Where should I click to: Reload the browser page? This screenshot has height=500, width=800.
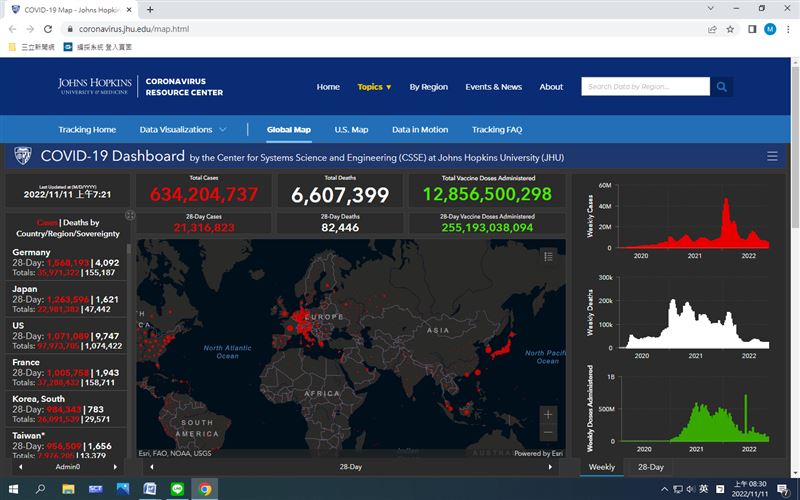pos(48,29)
